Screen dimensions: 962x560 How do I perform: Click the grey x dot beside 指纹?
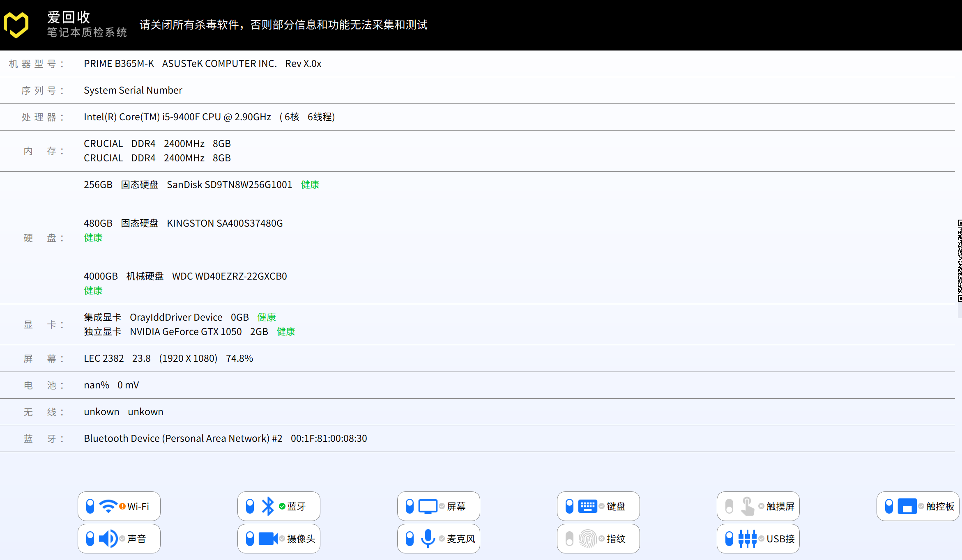[602, 539]
